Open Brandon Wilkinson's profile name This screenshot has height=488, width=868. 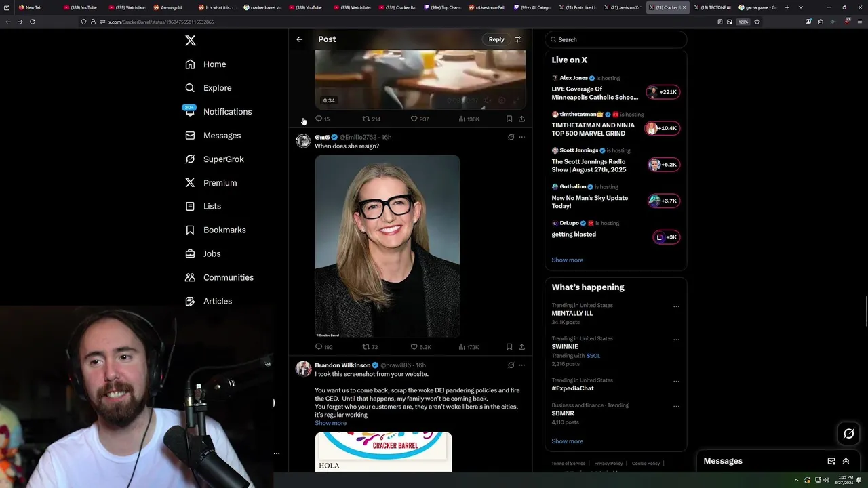342,365
